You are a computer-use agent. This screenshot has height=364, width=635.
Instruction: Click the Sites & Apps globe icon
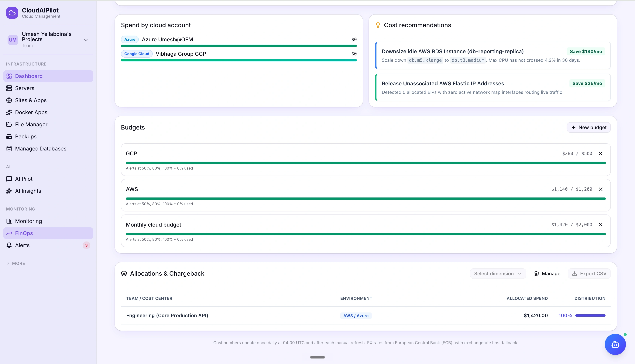[9, 100]
